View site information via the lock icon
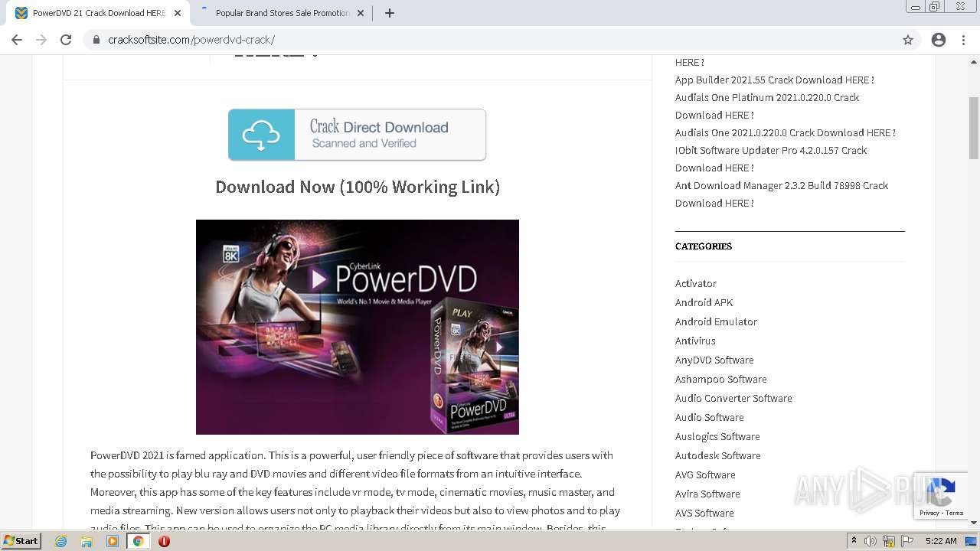The image size is (980, 551). (96, 40)
